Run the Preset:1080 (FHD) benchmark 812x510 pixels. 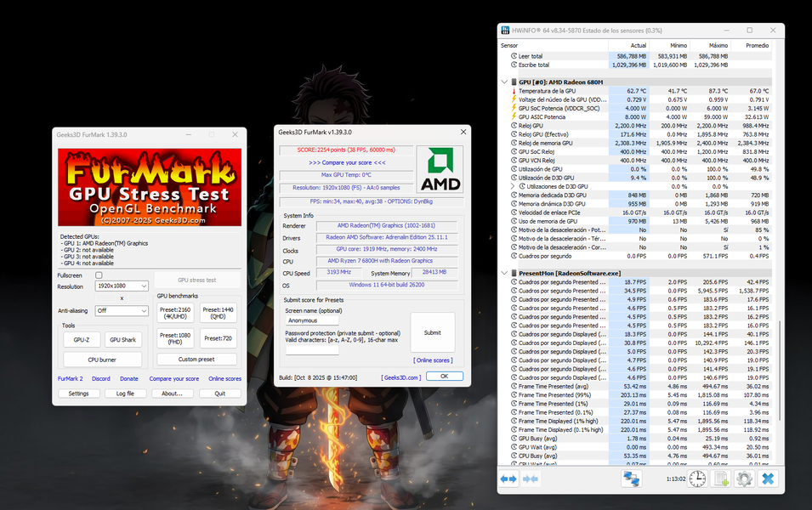tap(174, 338)
